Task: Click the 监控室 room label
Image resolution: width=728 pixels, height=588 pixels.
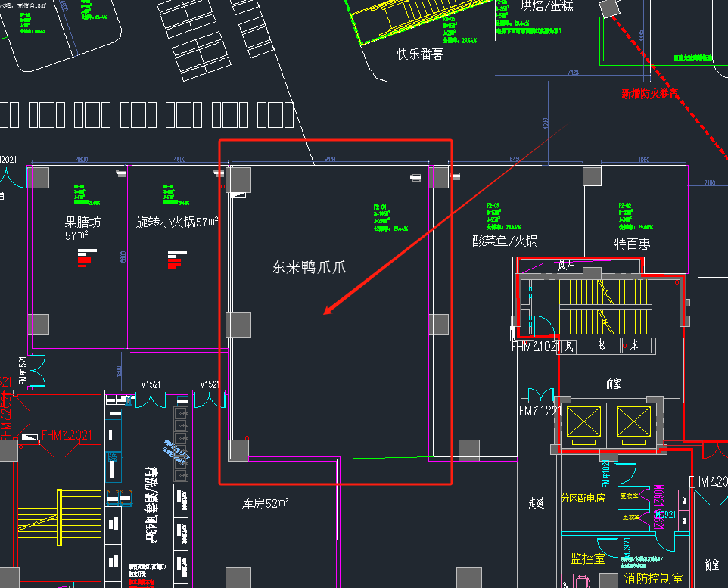Action: (x=588, y=559)
